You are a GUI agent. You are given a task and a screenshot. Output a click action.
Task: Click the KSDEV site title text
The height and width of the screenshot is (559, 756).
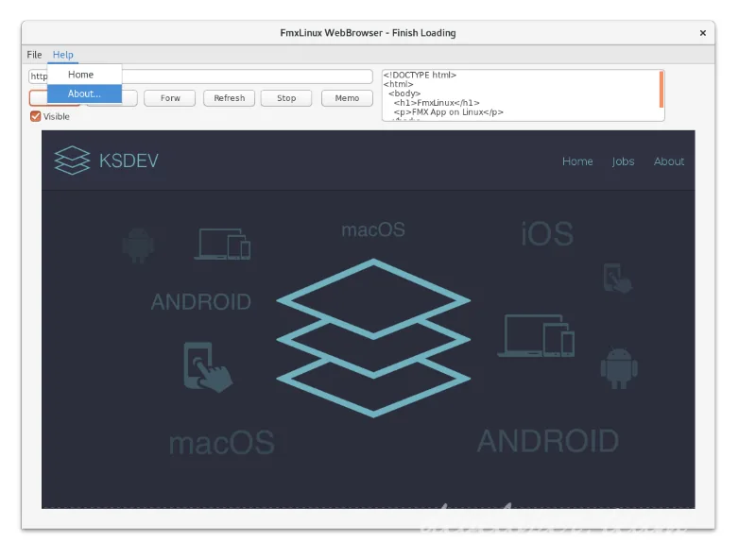point(129,161)
